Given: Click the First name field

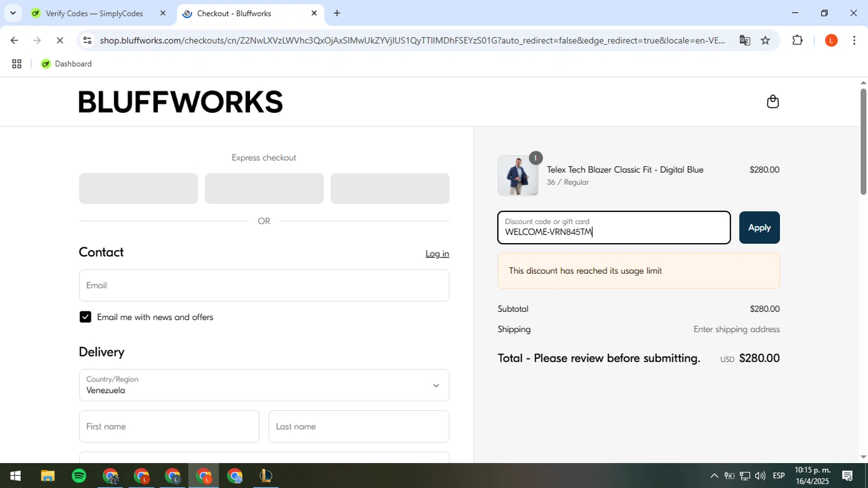Looking at the screenshot, I should click(x=169, y=427).
